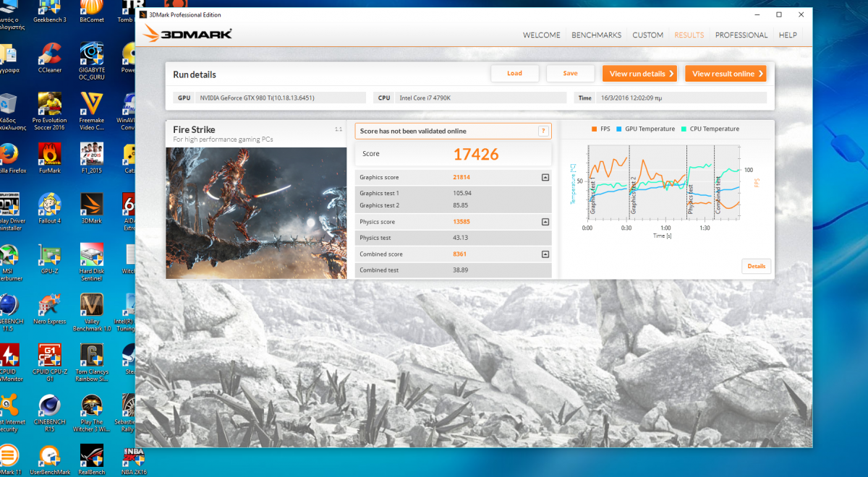
Task: Click CPU Temperature legend green swatch
Action: tap(684, 129)
